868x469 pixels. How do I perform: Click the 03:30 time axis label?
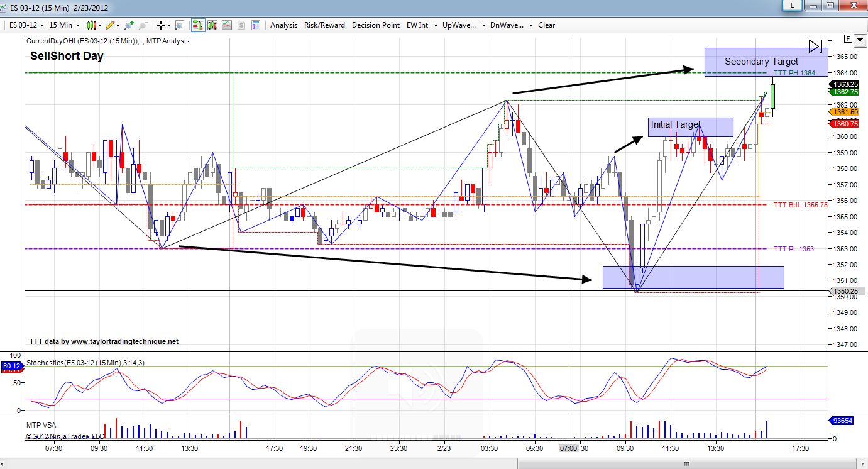489,448
